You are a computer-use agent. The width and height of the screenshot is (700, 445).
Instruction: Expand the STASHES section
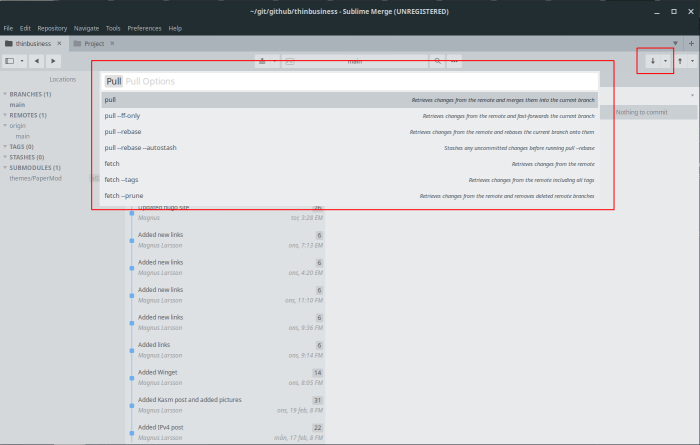pyautogui.click(x=5, y=157)
